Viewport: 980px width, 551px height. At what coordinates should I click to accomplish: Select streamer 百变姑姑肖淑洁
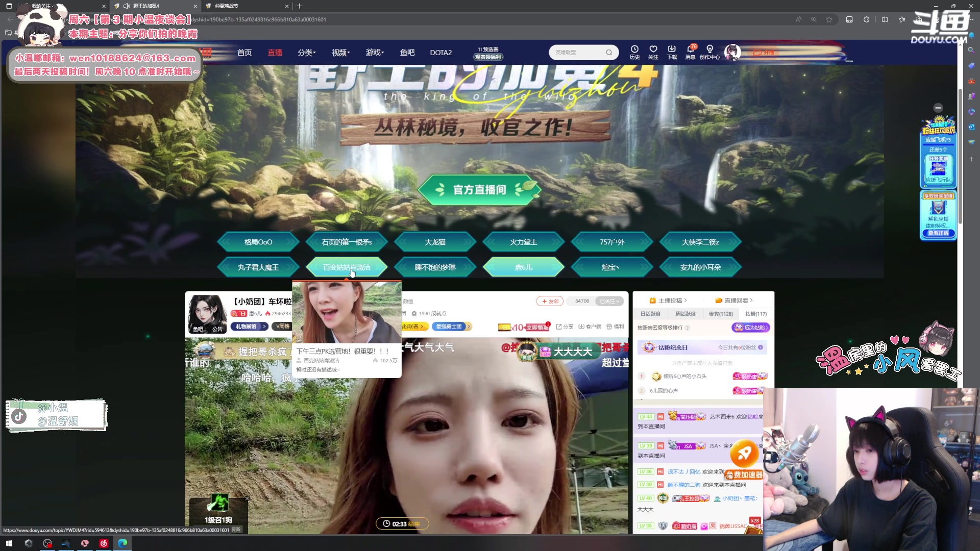347,267
